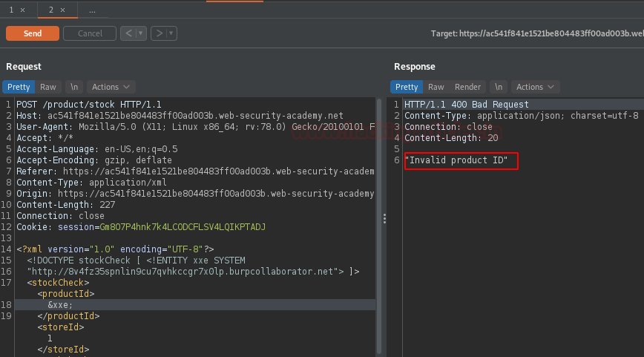Open the forward history dropdown arrow
This screenshot has width=644, height=357.
[171, 33]
